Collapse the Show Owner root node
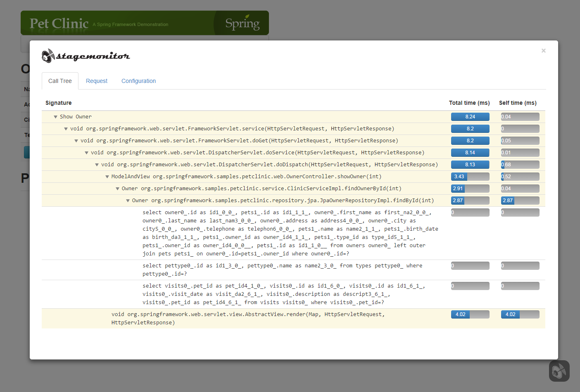 55,117
